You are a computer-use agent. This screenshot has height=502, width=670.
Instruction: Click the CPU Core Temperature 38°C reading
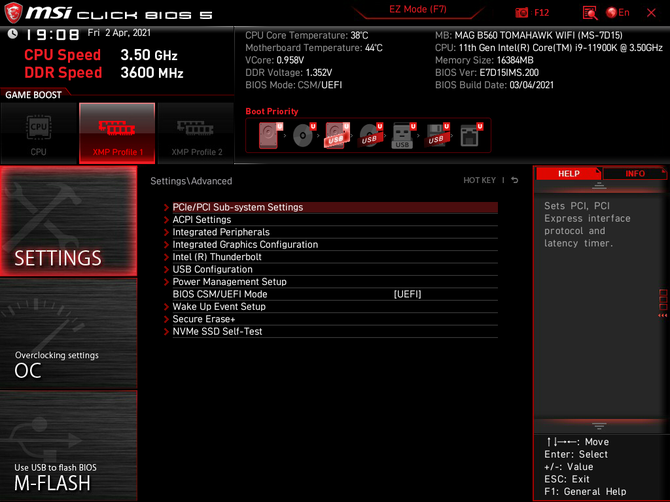click(306, 35)
